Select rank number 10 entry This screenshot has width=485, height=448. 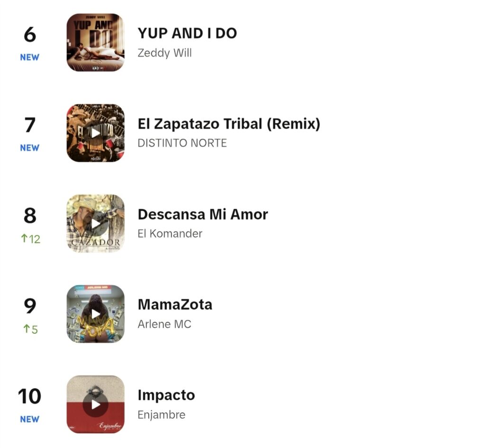click(x=30, y=396)
